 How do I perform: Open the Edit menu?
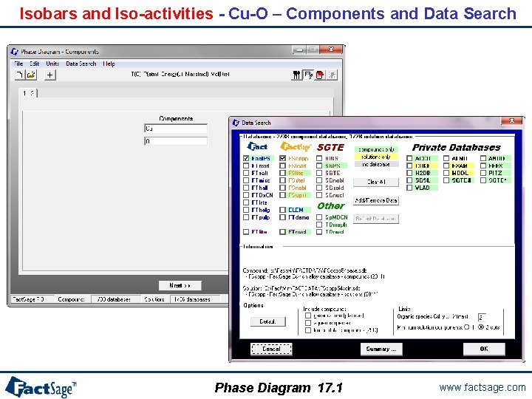[34, 64]
